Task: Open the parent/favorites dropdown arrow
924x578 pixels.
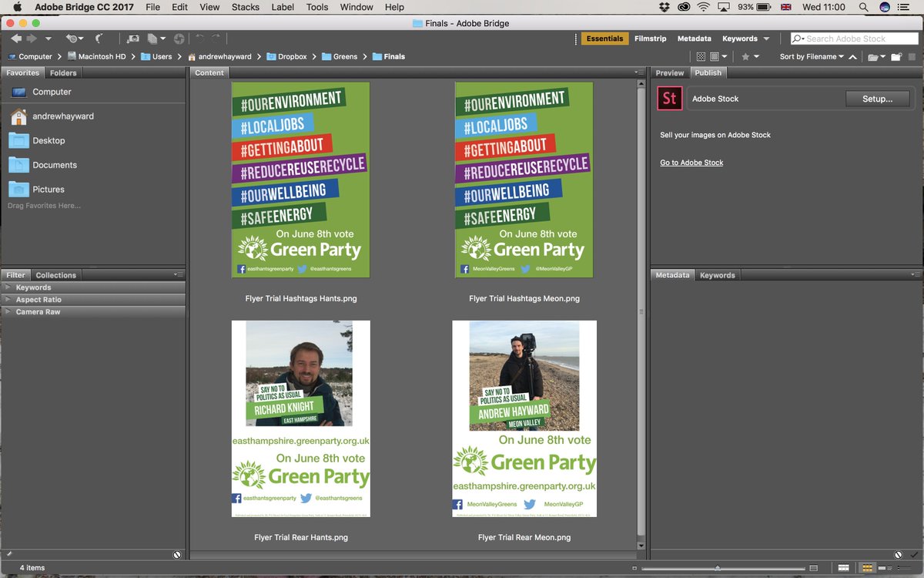Action: (x=49, y=39)
